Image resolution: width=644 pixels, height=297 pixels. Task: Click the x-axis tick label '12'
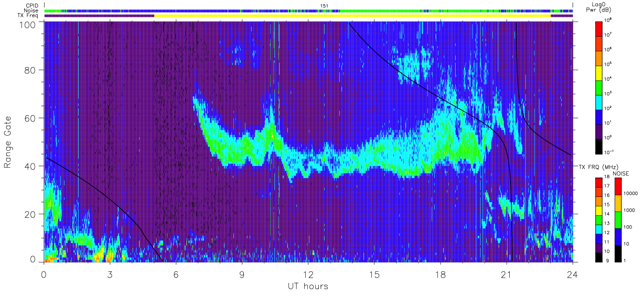click(x=308, y=274)
